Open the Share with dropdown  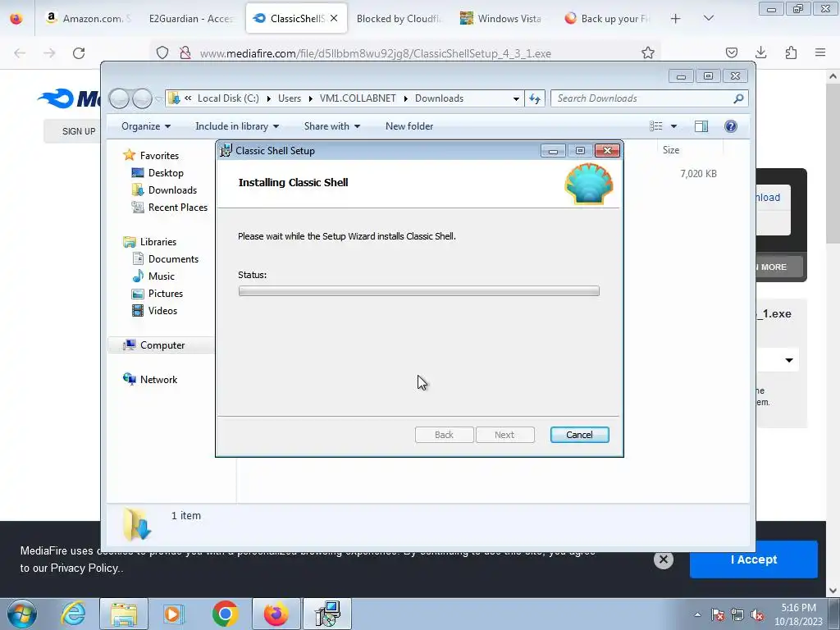(x=332, y=126)
